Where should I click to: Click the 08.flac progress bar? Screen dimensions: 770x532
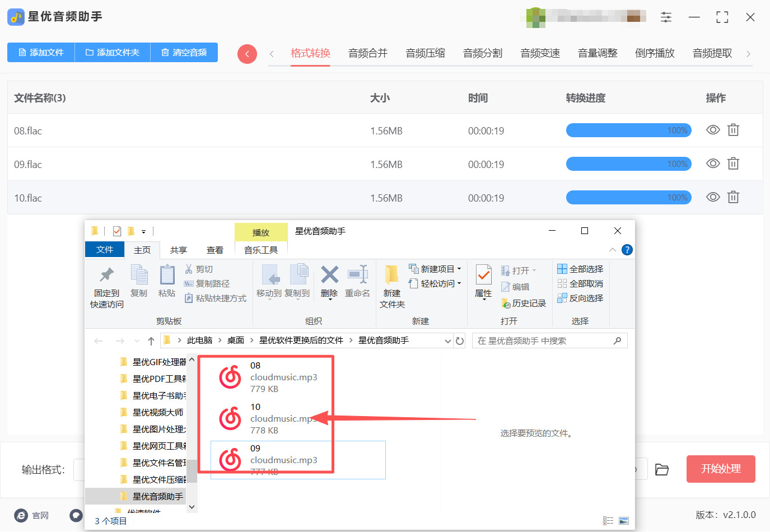point(629,130)
